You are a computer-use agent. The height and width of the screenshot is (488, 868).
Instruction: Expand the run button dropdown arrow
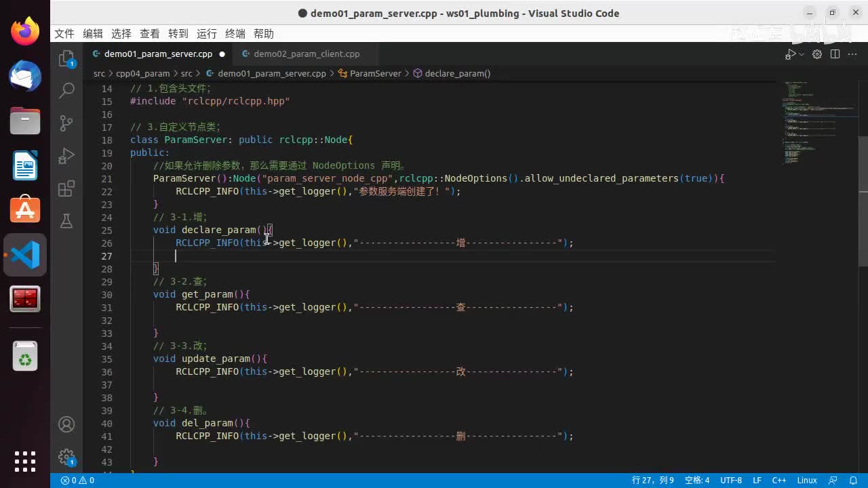(802, 54)
